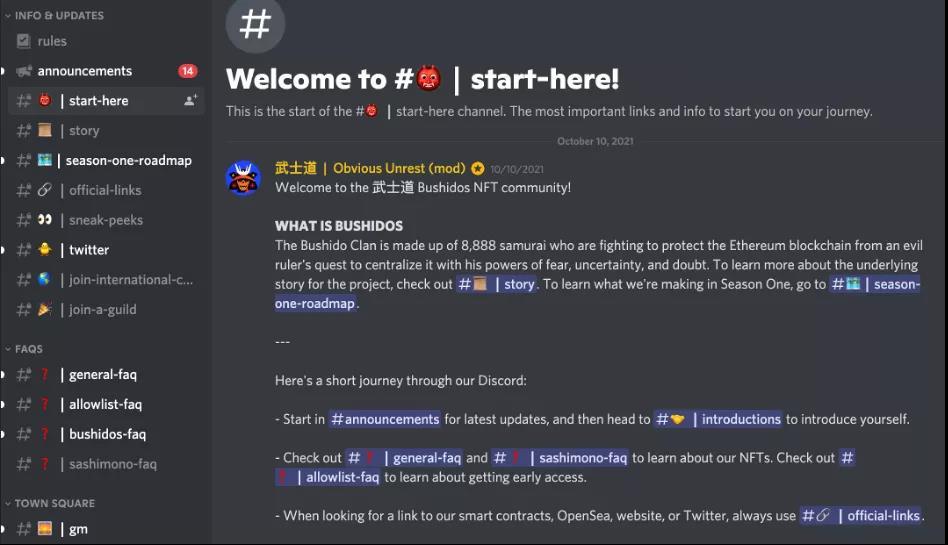Image resolution: width=948 pixels, height=545 pixels.
Task: Collapse the FAQS category
Action: [x=24, y=348]
